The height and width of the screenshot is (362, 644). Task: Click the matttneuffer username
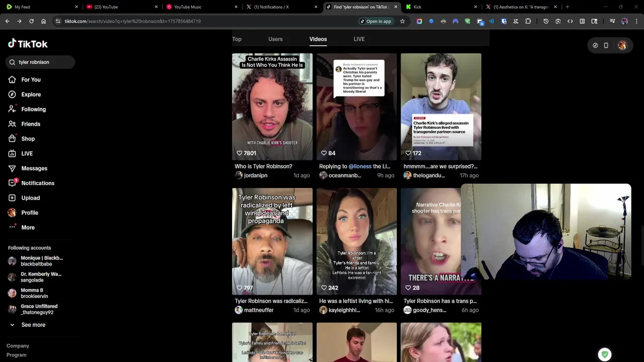259,310
